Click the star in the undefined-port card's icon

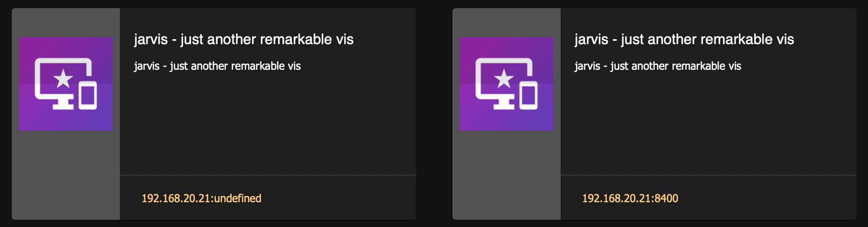[x=63, y=79]
